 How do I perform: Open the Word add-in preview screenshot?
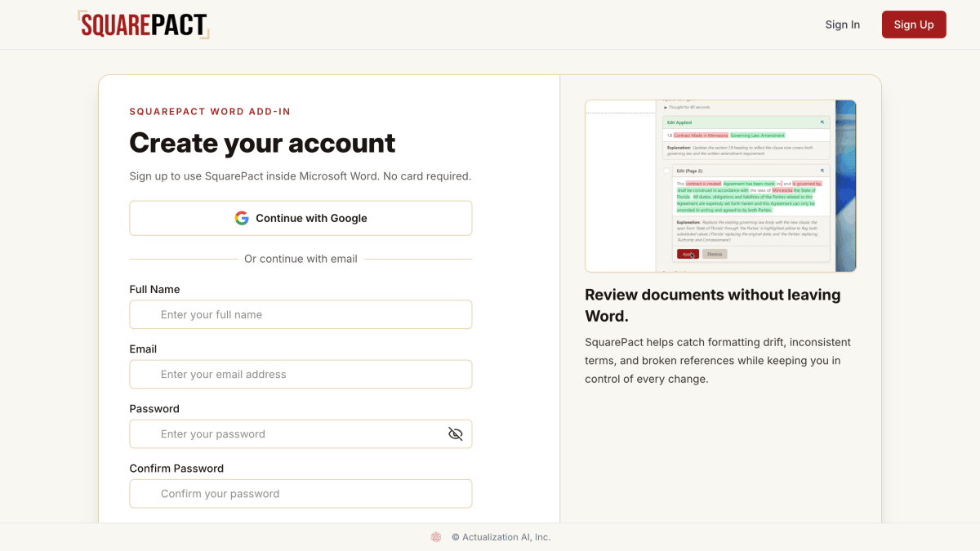(x=720, y=186)
